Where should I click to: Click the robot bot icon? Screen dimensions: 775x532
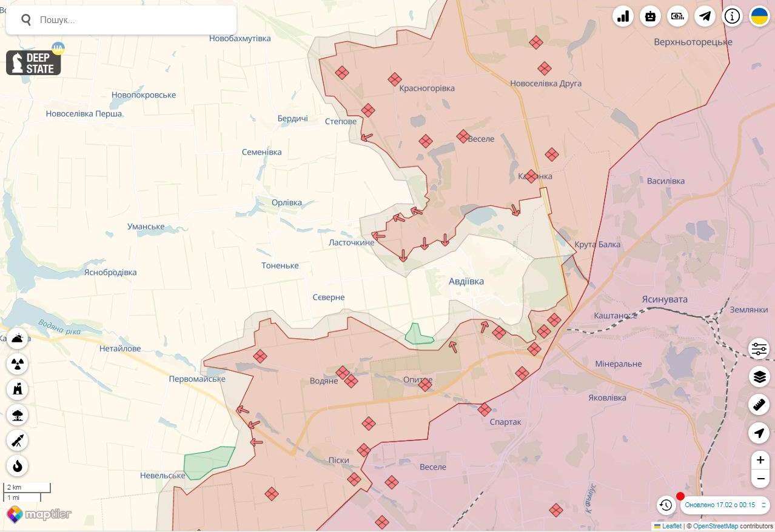650,16
